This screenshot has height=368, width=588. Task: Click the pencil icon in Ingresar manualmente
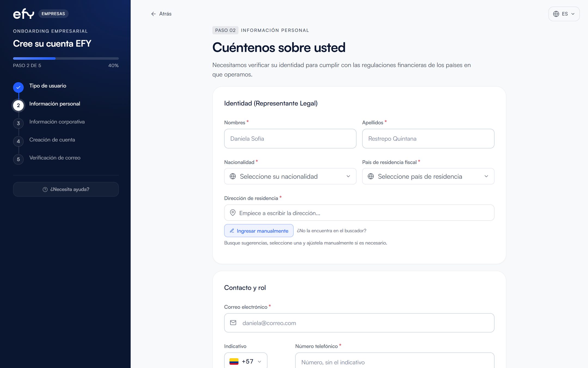[232, 231]
